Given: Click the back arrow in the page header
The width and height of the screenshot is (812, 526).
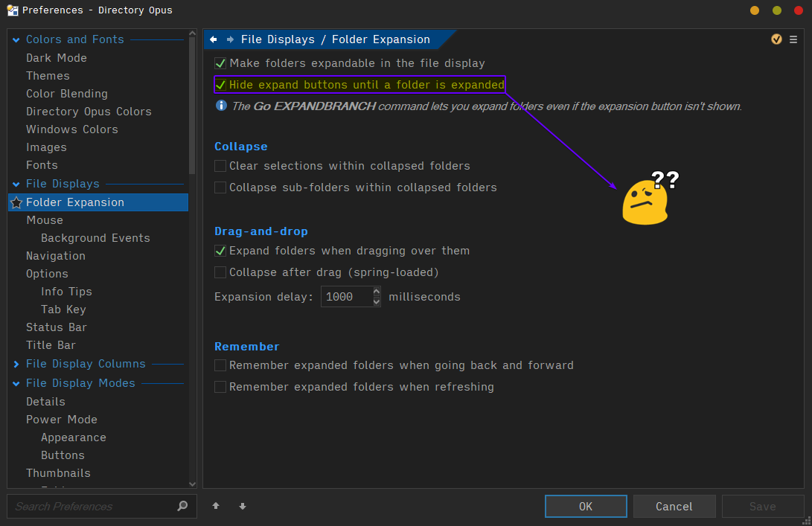Looking at the screenshot, I should (214, 39).
